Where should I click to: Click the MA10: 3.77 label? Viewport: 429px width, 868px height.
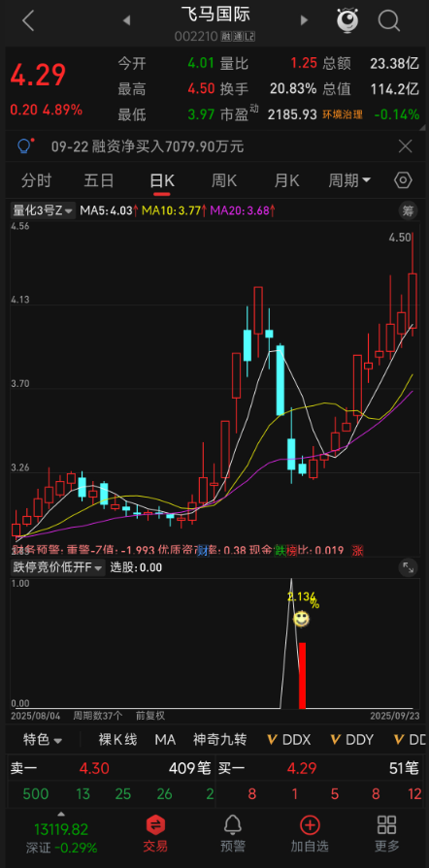click(x=175, y=210)
